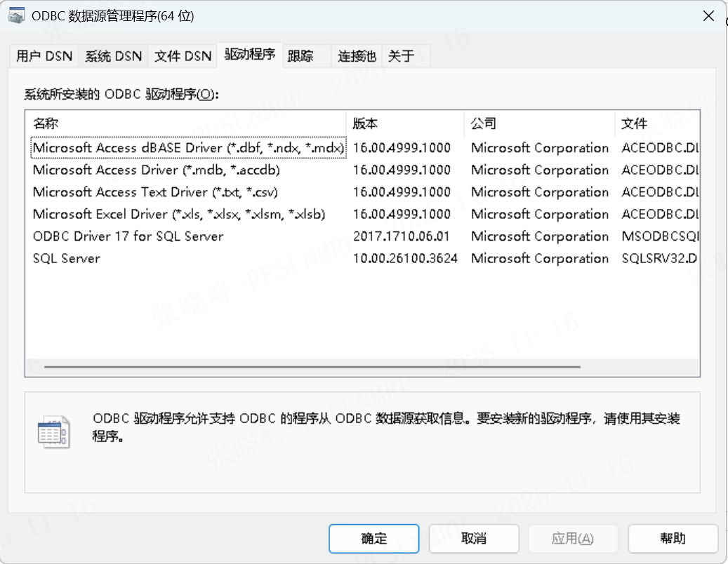Click the MSODBCSQL file cell
This screenshot has width=728, height=564.
coord(660,236)
